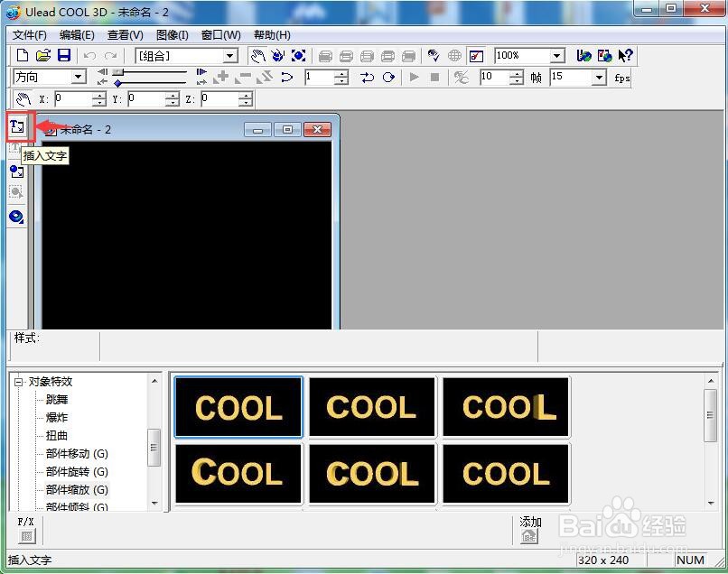Open the 15 fps frame rate dropdown
The width and height of the screenshot is (728, 574).
600,77
